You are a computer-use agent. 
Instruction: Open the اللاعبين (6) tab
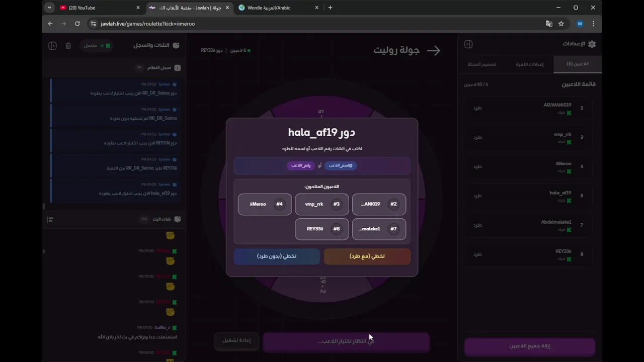[x=577, y=64]
